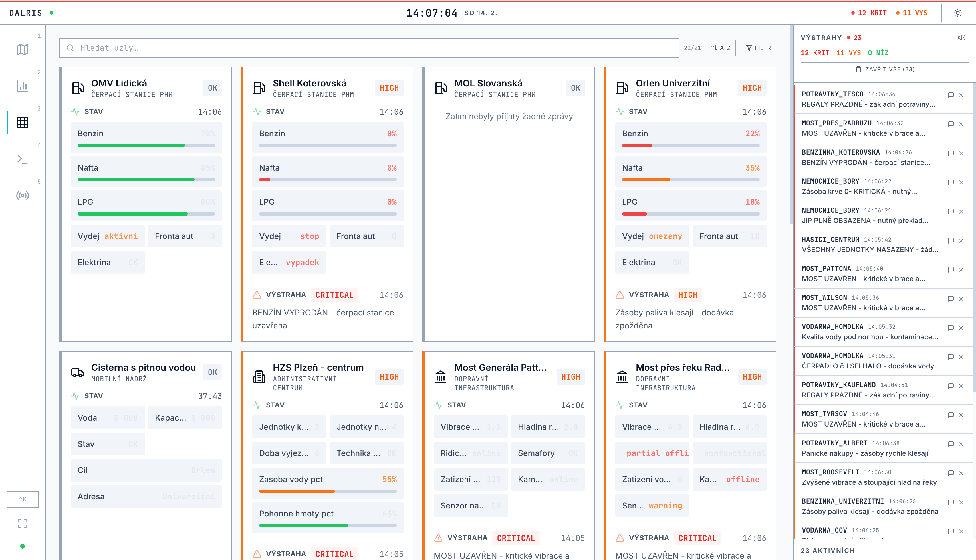This screenshot has width=976, height=560.
Task: Toggle light/dark theme with the sun icon
Action: pyautogui.click(x=957, y=12)
